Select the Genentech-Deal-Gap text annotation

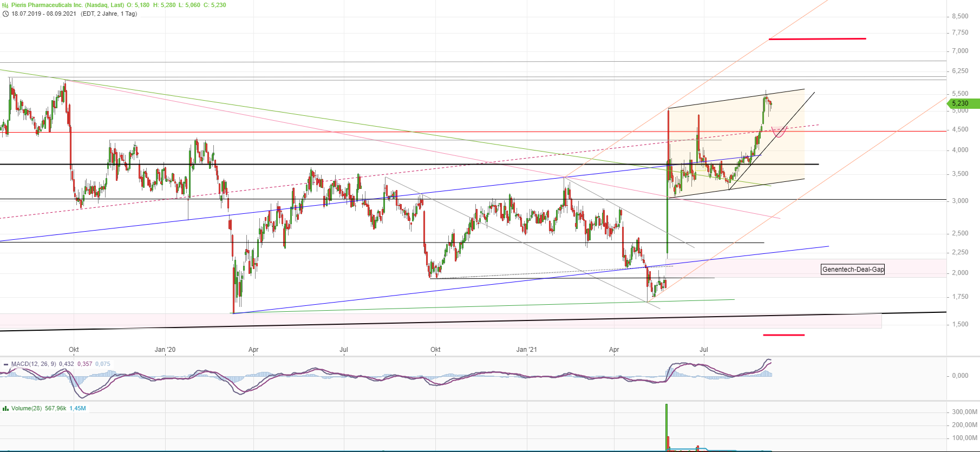tap(853, 270)
